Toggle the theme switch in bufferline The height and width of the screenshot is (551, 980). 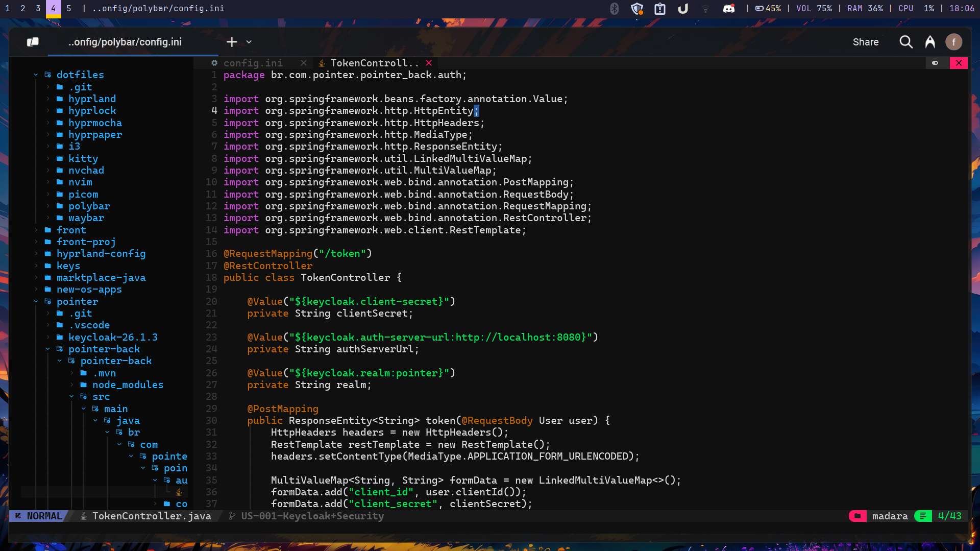pos(935,63)
